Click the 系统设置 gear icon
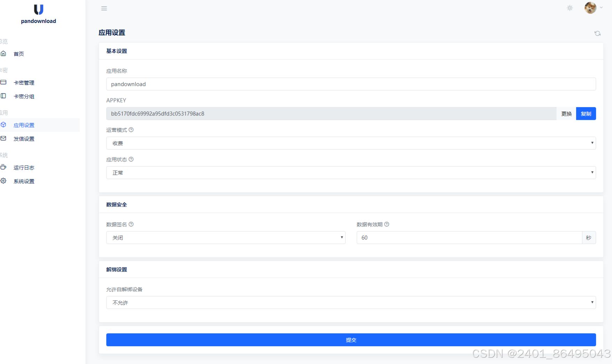The image size is (612, 364). 3,181
